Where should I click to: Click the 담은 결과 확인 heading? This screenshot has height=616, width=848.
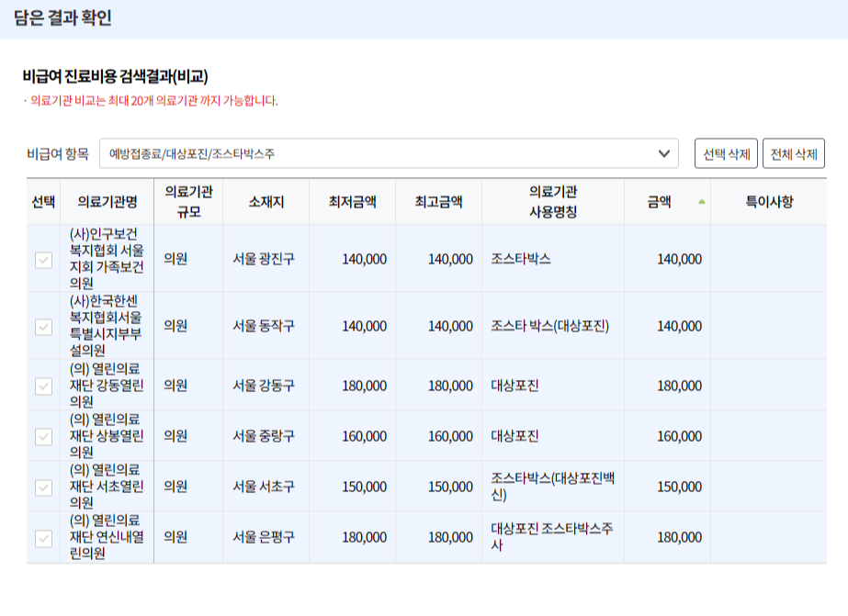coord(63,18)
